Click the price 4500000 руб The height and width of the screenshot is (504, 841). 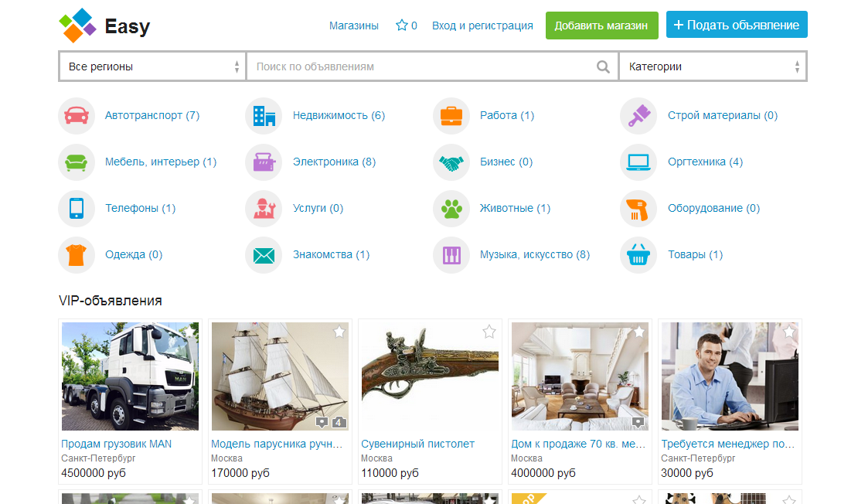click(94, 473)
